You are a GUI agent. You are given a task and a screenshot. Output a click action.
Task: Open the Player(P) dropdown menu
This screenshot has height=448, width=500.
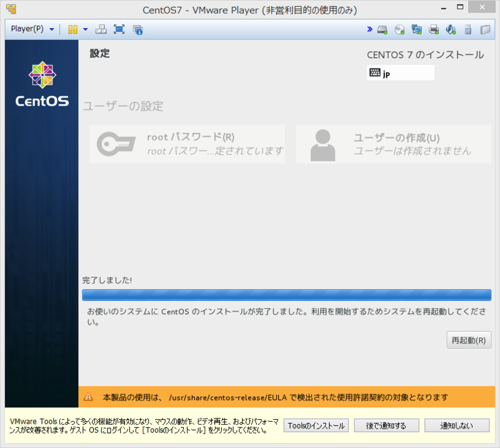pyautogui.click(x=28, y=29)
